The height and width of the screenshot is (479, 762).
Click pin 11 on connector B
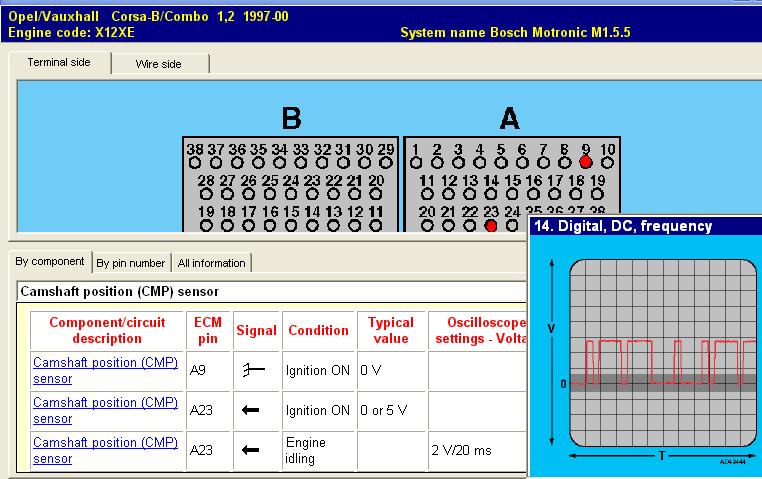coord(376,225)
